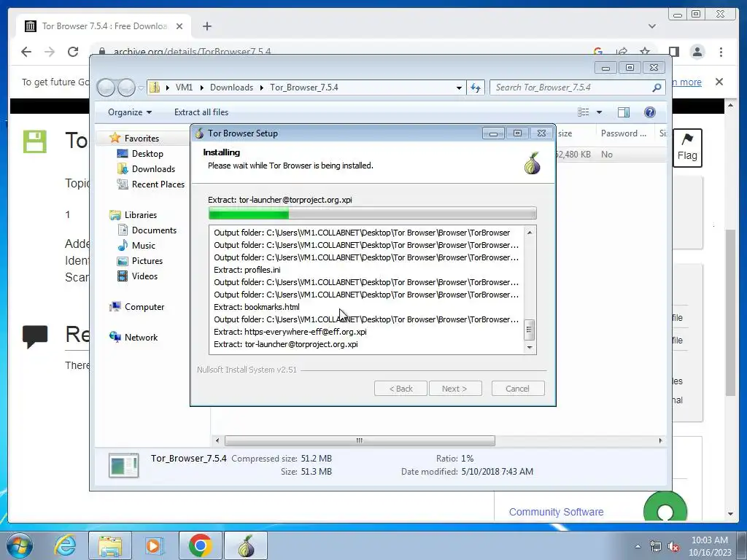Click the Windows Start orb
747x560 pixels.
(20, 545)
